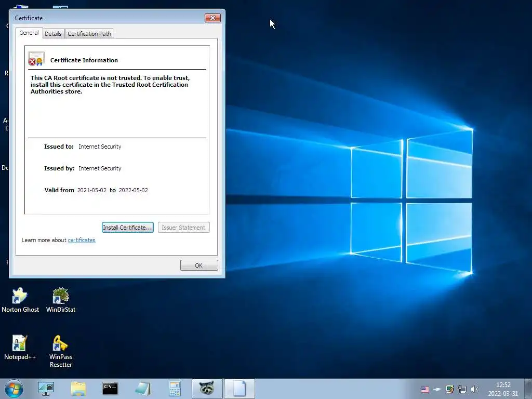Open the network monitor taskbar icon
This screenshot has width=532, height=399.
pos(46,389)
